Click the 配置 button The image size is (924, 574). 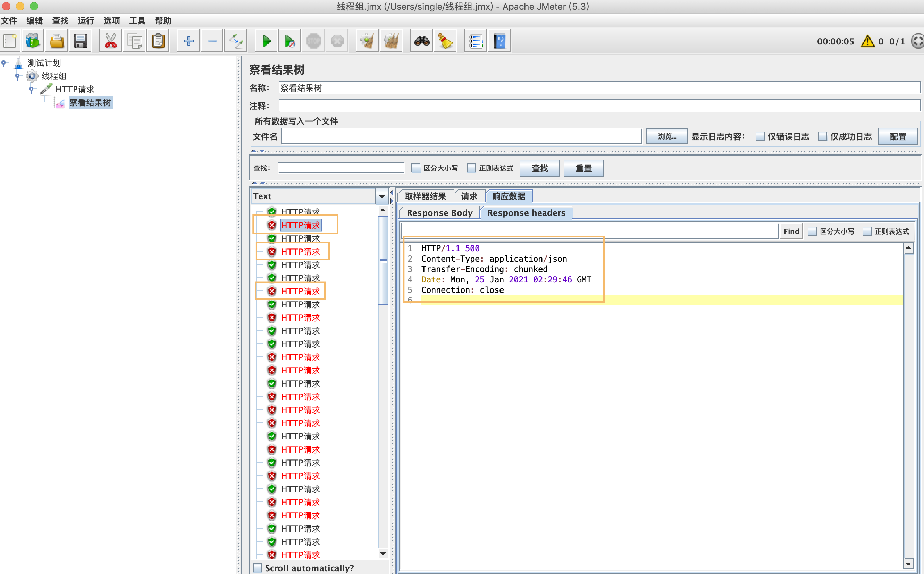tap(898, 136)
